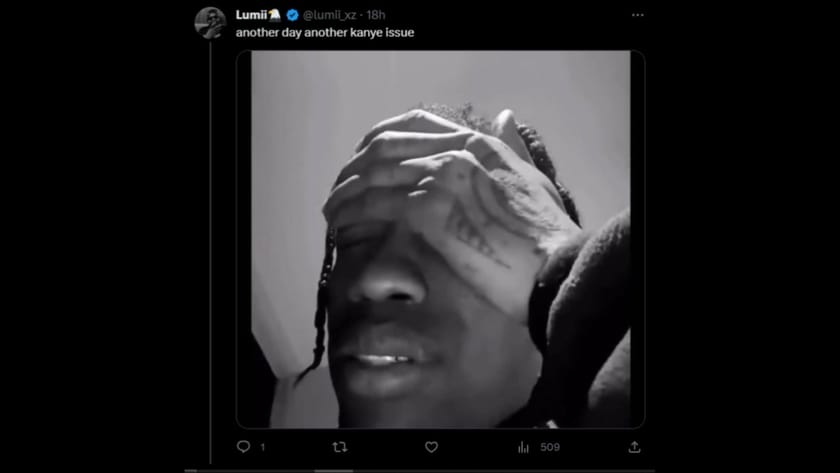Viewport: 840px width, 473px height.
Task: Click the tweet text about kanye issue
Action: (325, 33)
